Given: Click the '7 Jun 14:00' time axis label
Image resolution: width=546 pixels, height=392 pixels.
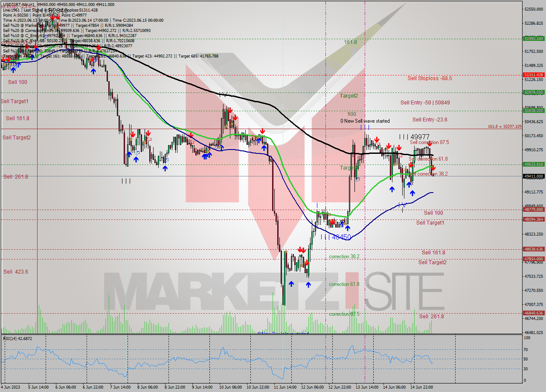Looking at the screenshot, I should (x=121, y=387).
